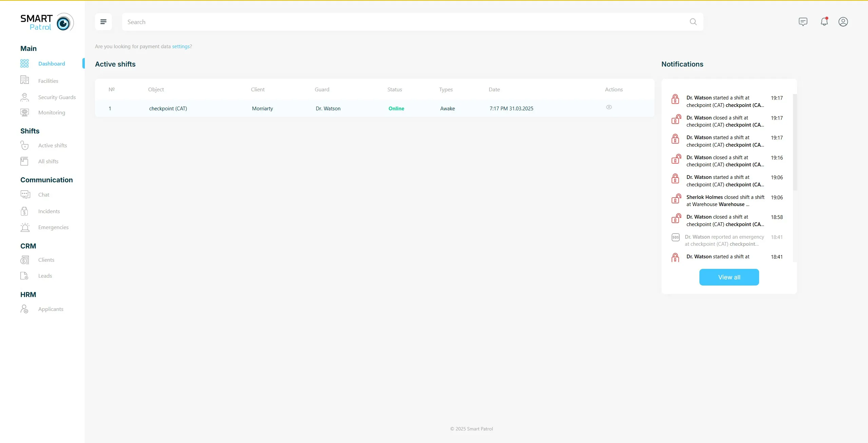Open Facilities in sidebar
Screen dimensions: 868x443
point(48,81)
